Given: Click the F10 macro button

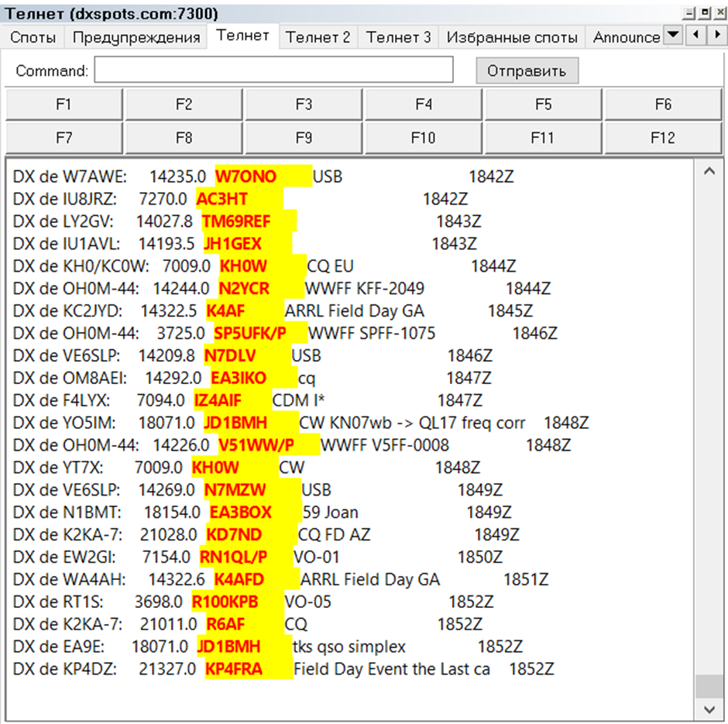Looking at the screenshot, I should coord(424,138).
